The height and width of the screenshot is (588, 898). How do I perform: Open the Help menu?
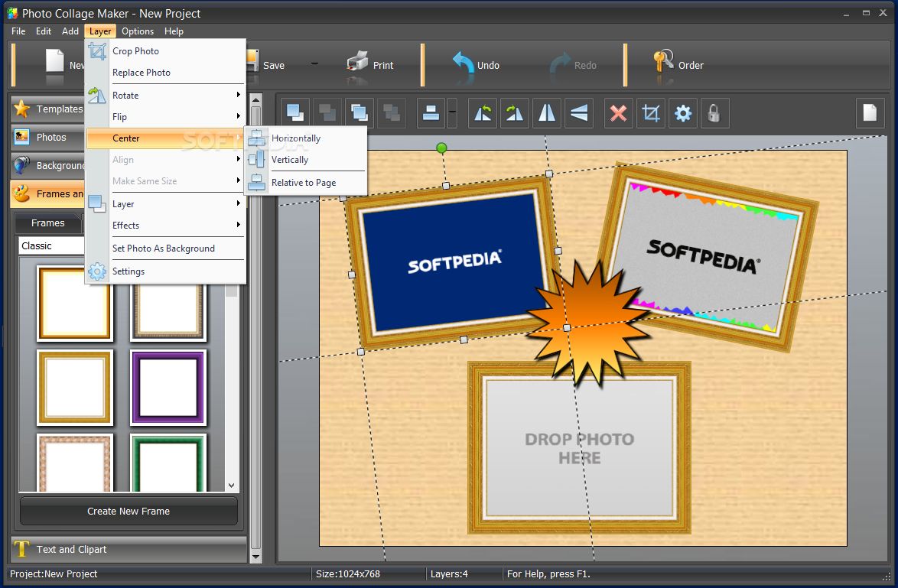[x=174, y=31]
